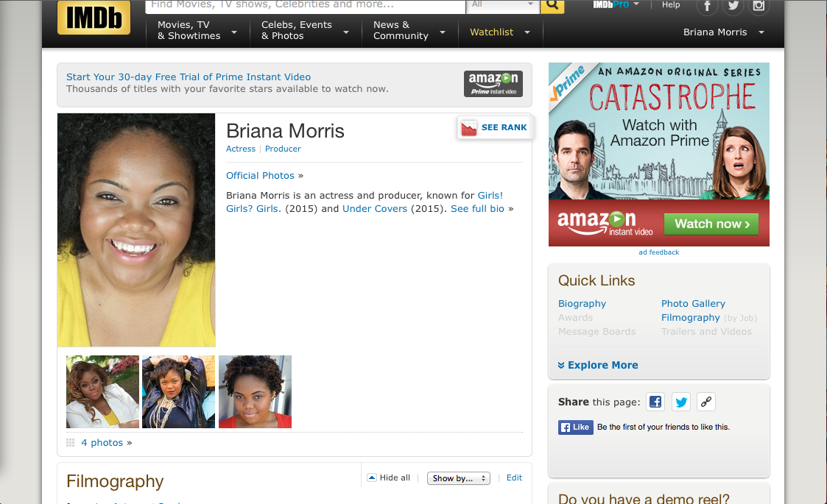
Task: Click the SEE RANK button
Action: (495, 127)
